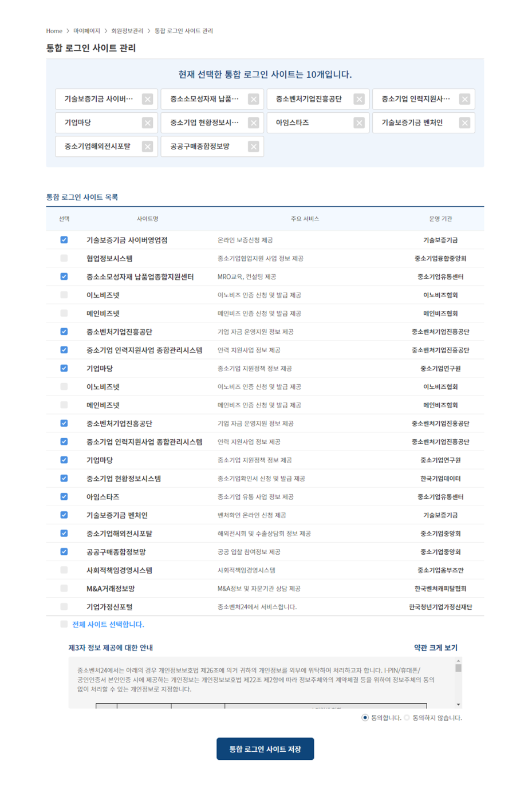The image size is (532, 793).
Task: Click 공공 입찰 참여정보 제공 service text
Action: click(249, 551)
